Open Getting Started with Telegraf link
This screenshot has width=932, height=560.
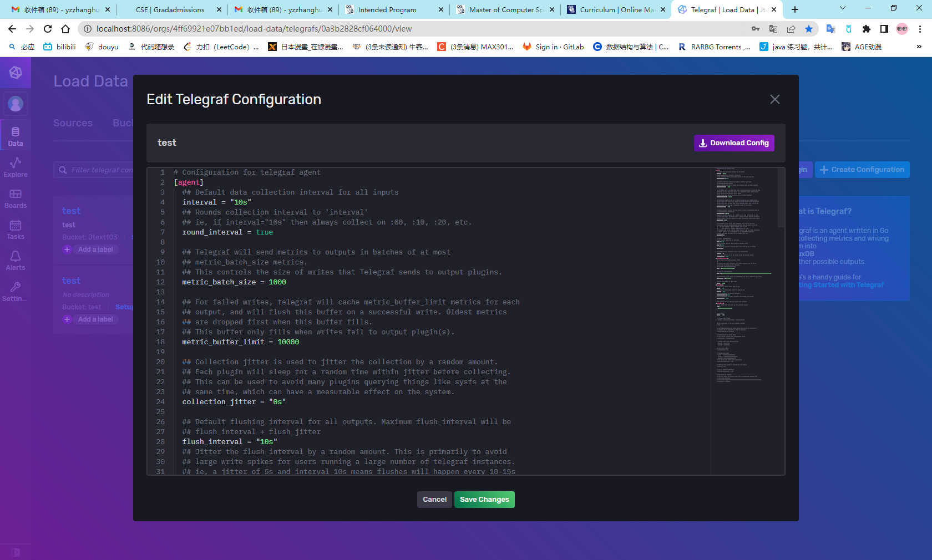[x=841, y=285]
